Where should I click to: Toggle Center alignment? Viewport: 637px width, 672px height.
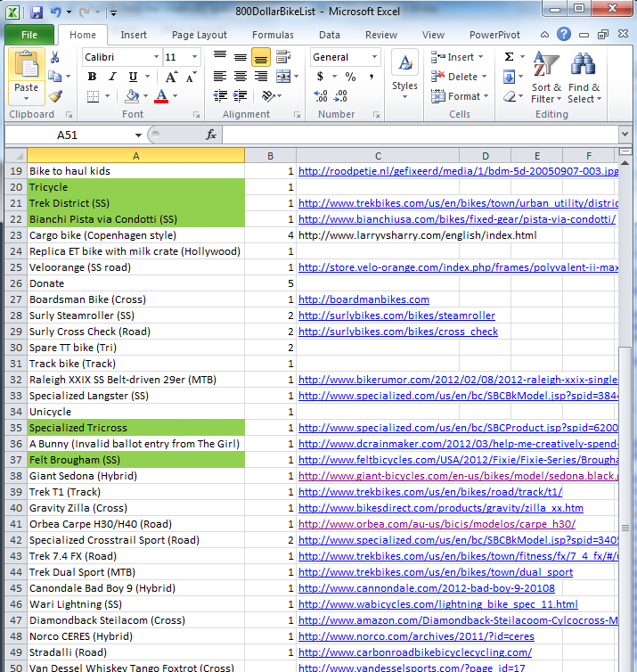(241, 77)
